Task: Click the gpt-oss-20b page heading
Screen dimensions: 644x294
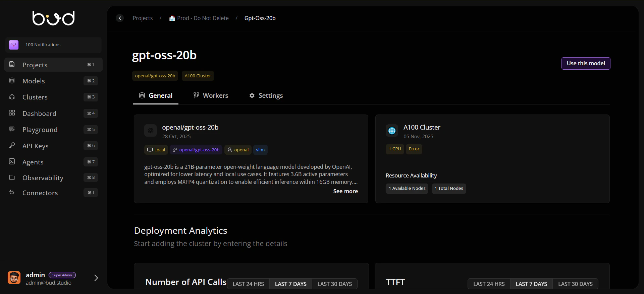Action: coord(164,55)
